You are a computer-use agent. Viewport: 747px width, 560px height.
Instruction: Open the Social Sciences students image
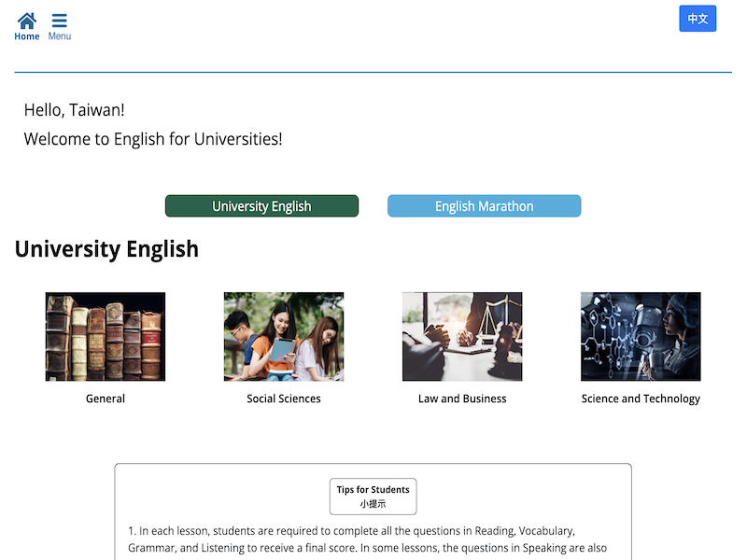(x=284, y=336)
